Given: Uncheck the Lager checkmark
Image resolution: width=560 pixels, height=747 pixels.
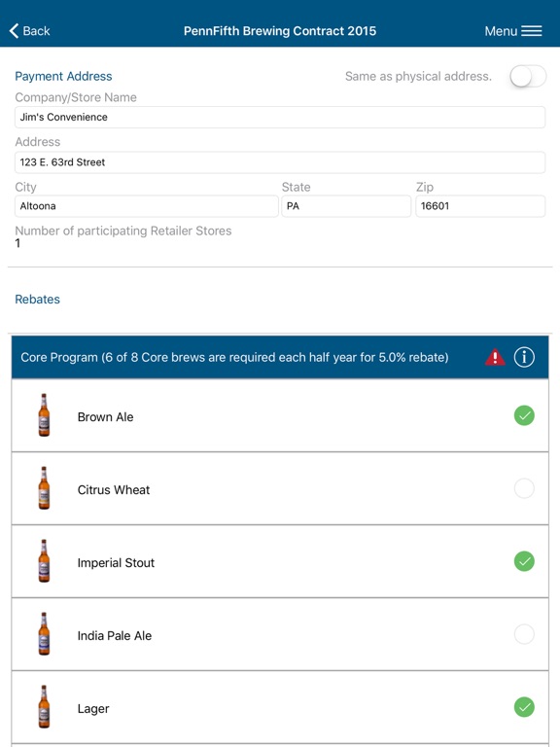Looking at the screenshot, I should [x=524, y=707].
